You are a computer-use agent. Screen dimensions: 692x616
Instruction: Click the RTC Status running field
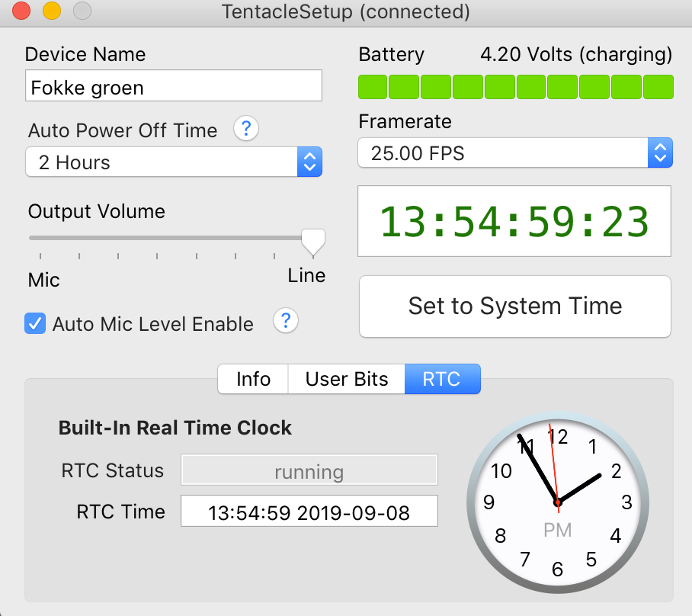point(309,470)
